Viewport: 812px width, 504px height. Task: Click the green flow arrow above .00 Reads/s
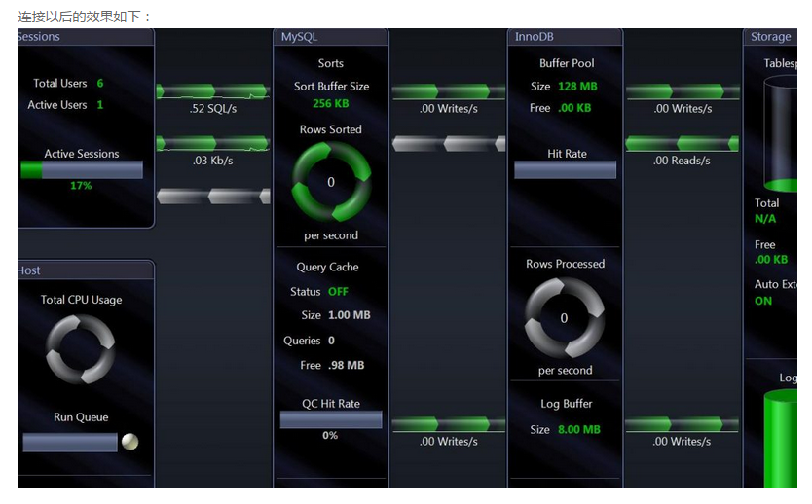click(682, 143)
